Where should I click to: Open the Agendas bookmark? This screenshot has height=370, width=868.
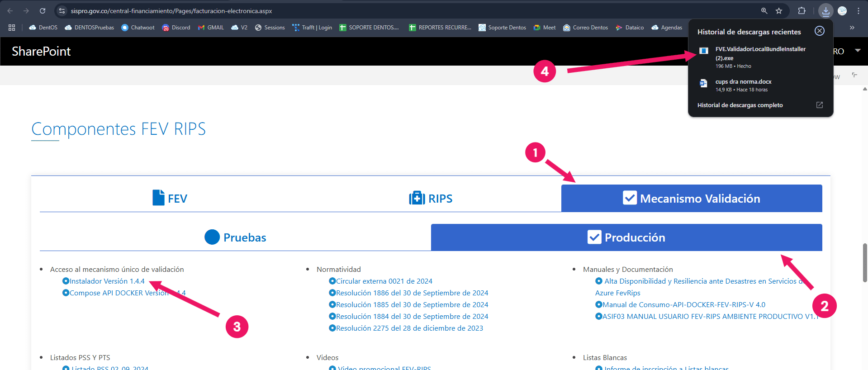(x=667, y=28)
